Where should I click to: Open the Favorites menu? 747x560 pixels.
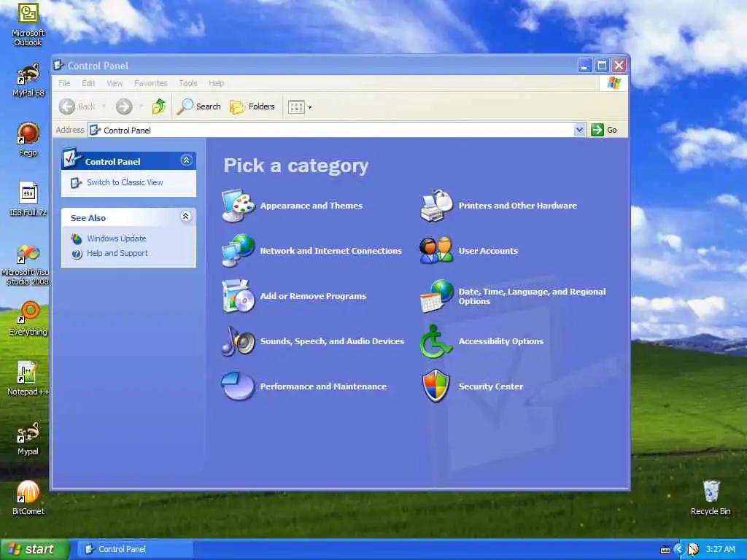pos(150,83)
